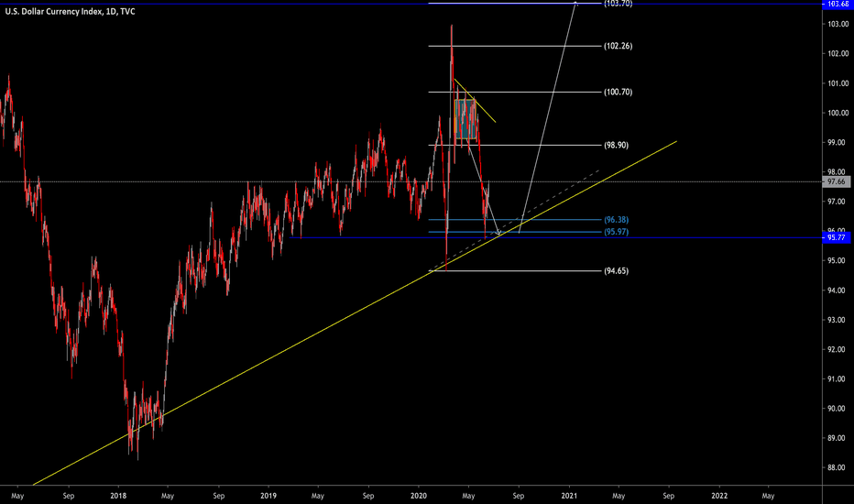Click the (103.70) level label
This screenshot has width=854, height=504.
coord(619,4)
